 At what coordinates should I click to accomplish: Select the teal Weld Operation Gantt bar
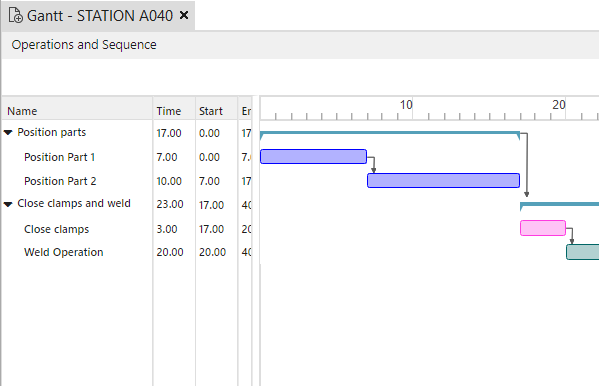click(x=583, y=252)
